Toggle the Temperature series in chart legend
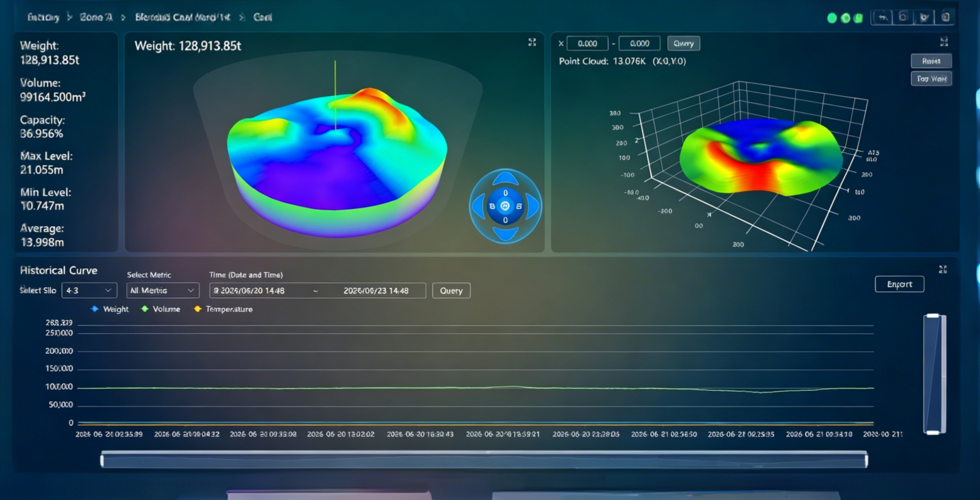The image size is (980, 500). [223, 309]
